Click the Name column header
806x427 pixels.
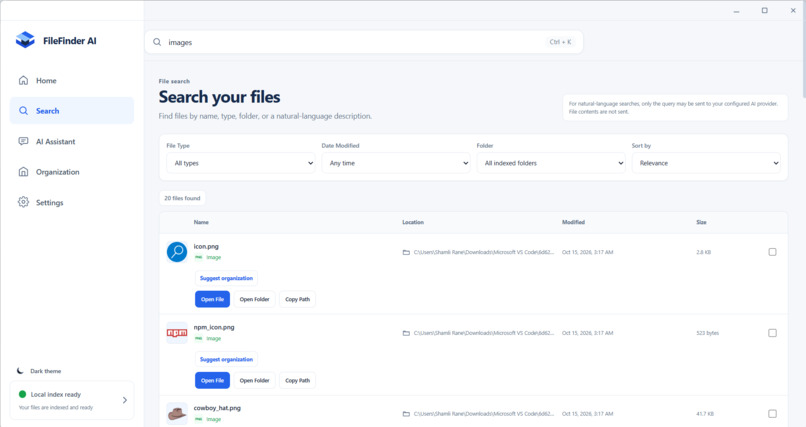pyautogui.click(x=201, y=222)
